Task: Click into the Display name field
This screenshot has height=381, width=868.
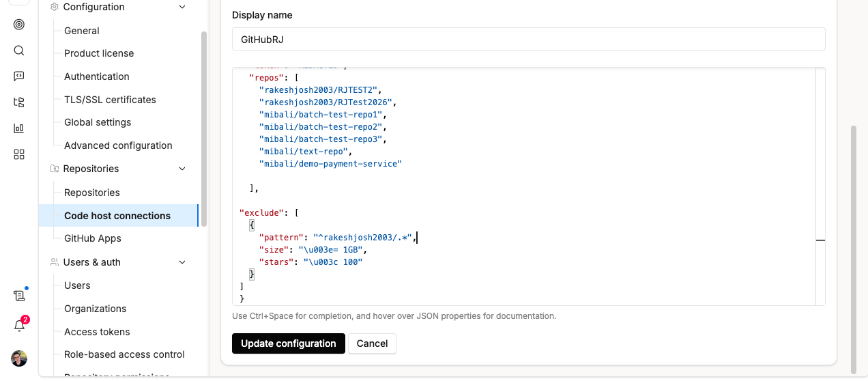Action: click(x=528, y=40)
